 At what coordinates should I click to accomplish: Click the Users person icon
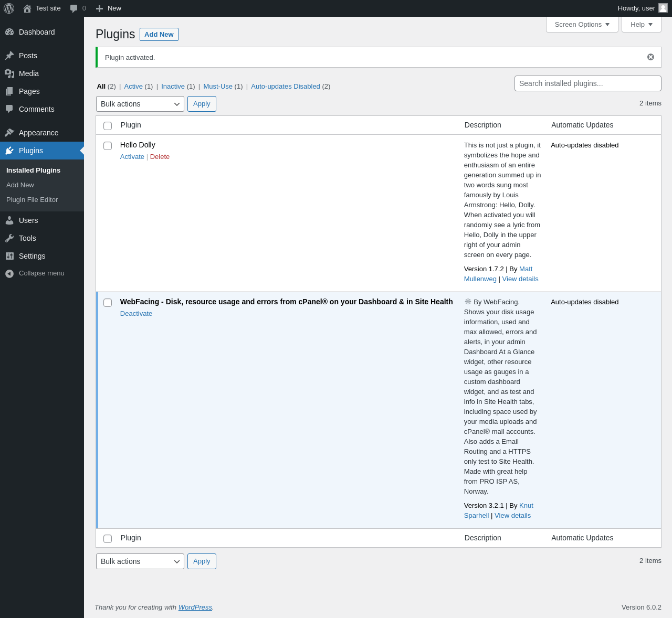(x=9, y=220)
